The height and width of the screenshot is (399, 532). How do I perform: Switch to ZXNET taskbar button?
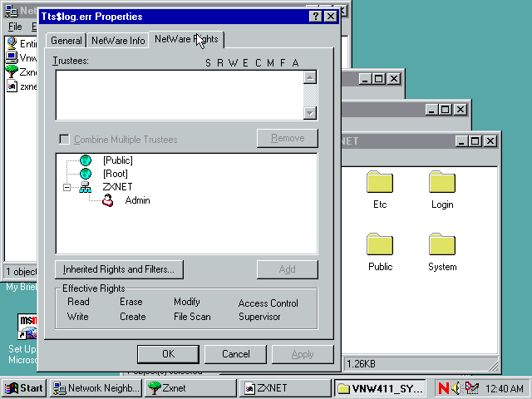click(285, 388)
